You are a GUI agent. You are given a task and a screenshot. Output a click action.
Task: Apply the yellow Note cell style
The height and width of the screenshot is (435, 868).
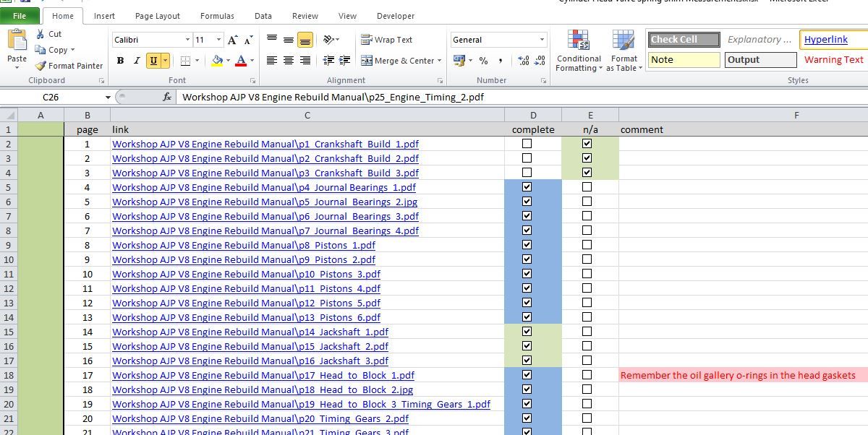[x=684, y=60]
